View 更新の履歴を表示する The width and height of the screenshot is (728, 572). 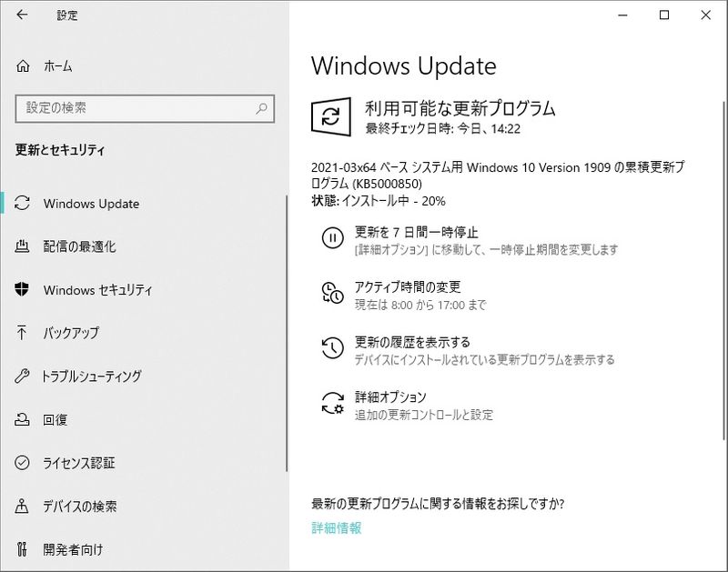click(x=412, y=342)
